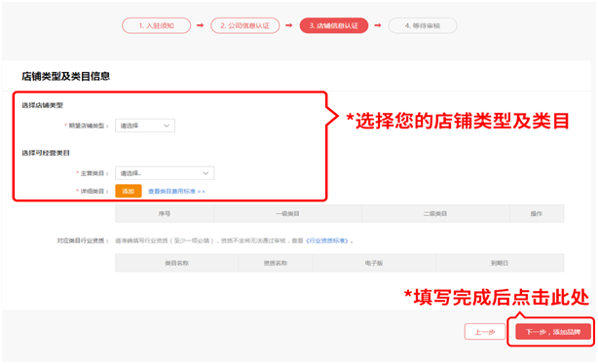Click the 对应类目行业资质 label
The width and height of the screenshot is (598, 364).
coord(83,240)
